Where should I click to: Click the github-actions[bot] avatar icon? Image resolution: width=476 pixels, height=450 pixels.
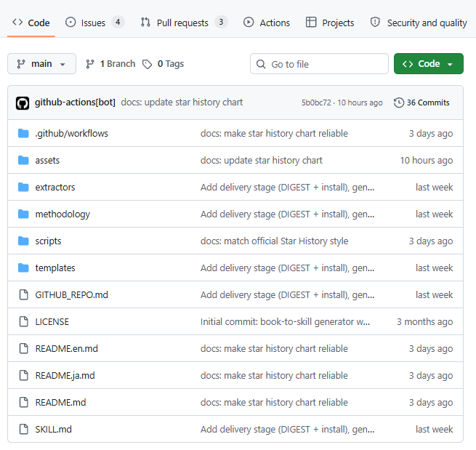[23, 103]
